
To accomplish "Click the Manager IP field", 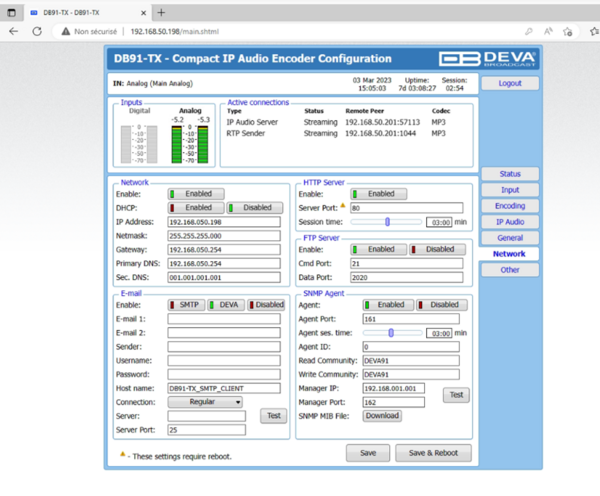I will 394,388.
